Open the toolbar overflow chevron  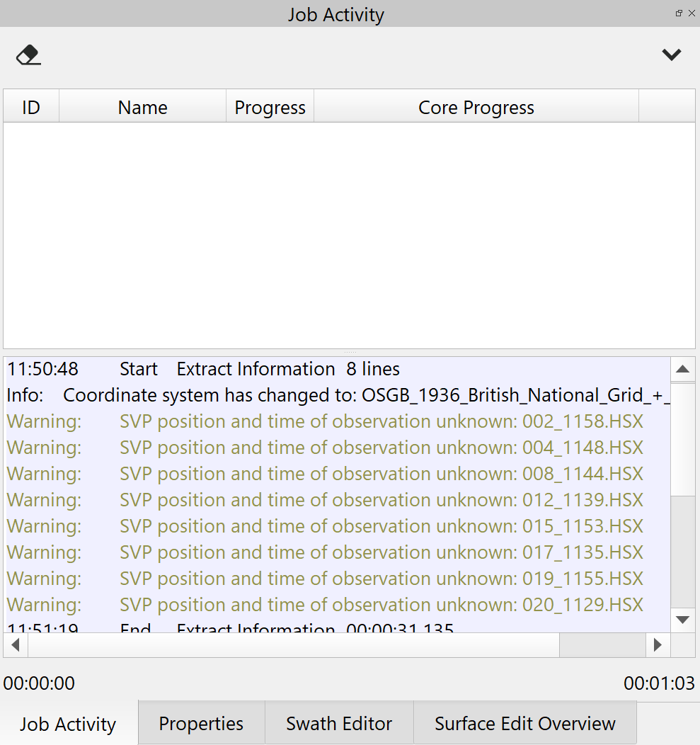click(671, 55)
